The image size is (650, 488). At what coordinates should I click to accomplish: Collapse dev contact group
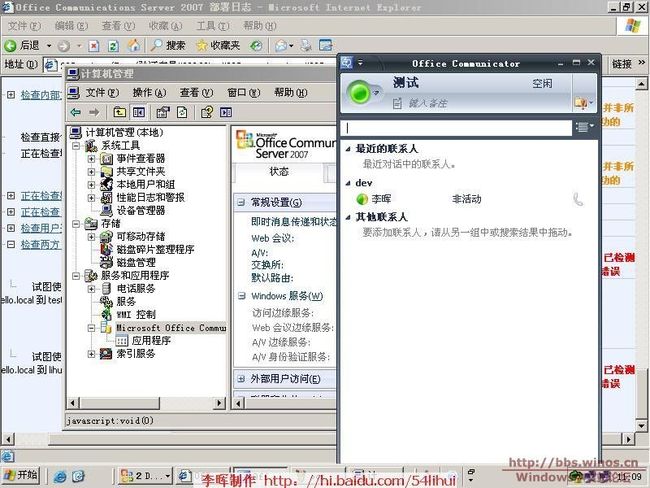point(348,183)
